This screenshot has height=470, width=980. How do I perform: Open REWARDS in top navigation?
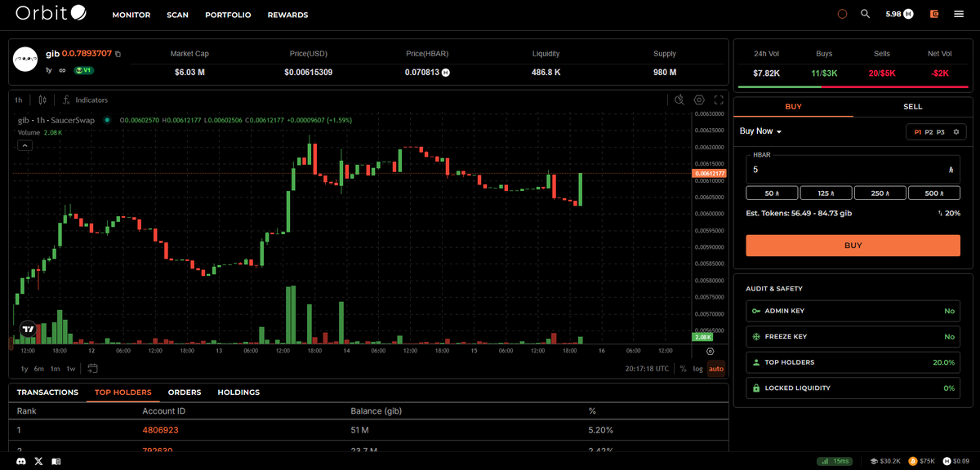click(287, 15)
